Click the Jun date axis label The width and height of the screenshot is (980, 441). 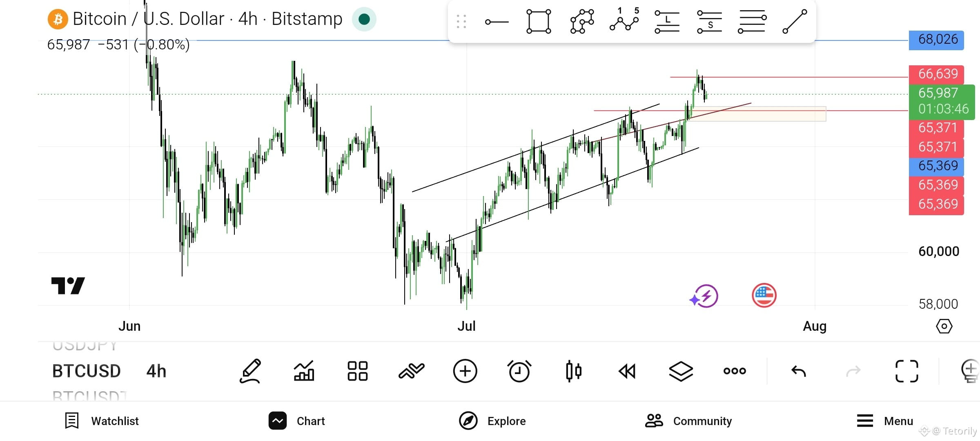click(x=129, y=326)
